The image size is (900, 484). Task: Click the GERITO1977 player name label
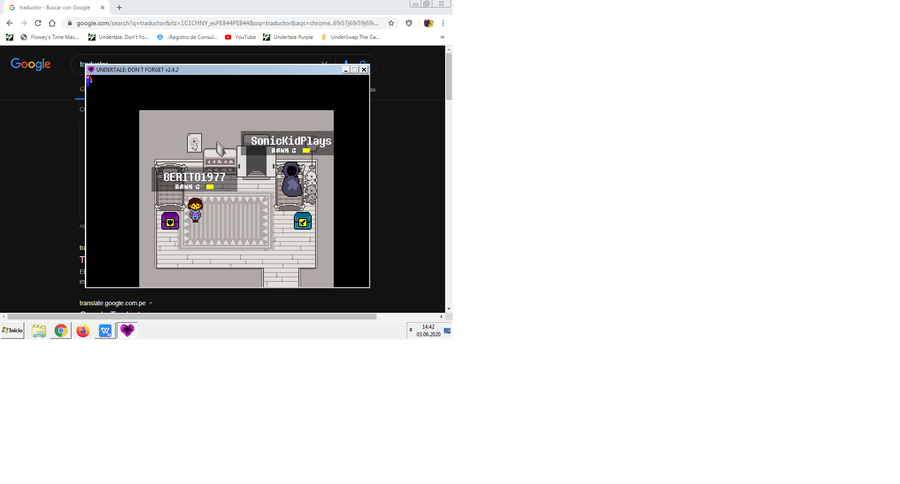(194, 177)
